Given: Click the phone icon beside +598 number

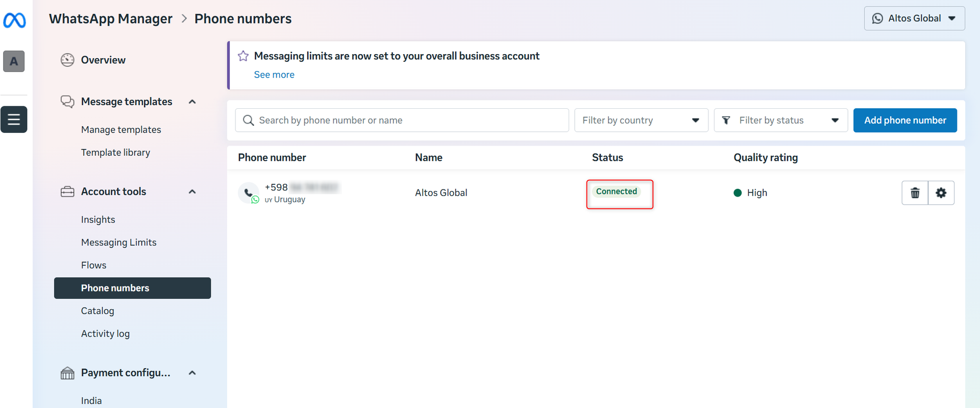Looking at the screenshot, I should (x=248, y=193).
